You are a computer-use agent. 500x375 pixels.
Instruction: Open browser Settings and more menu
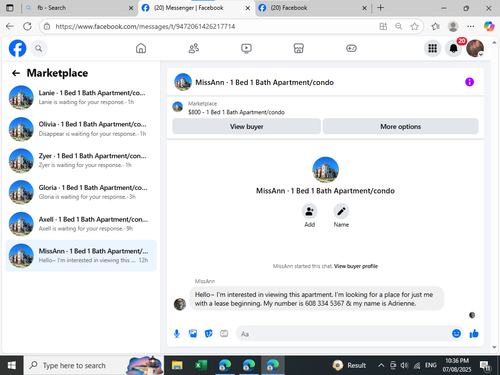(x=471, y=26)
